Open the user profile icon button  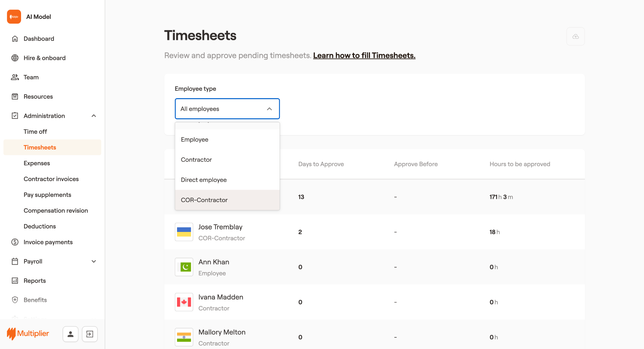tap(70, 334)
